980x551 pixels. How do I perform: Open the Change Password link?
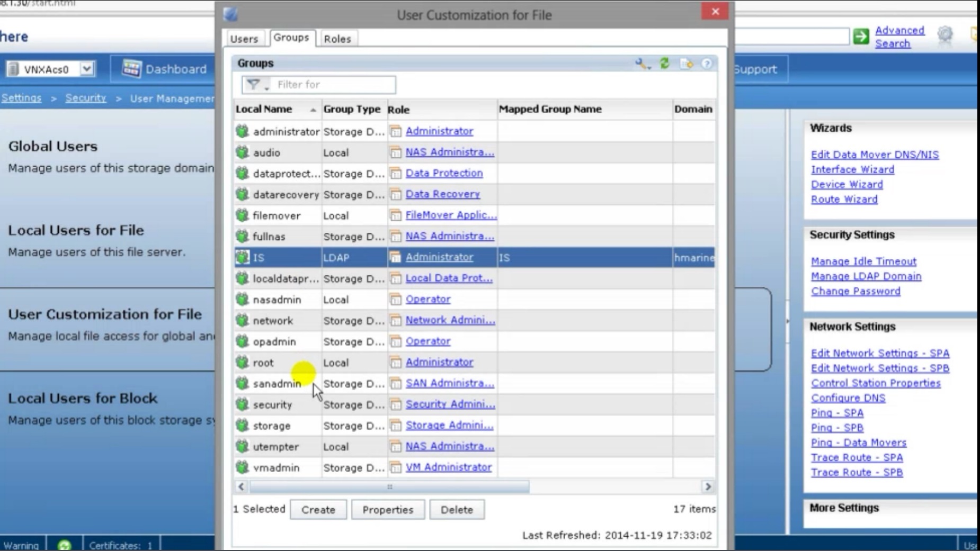tap(856, 291)
